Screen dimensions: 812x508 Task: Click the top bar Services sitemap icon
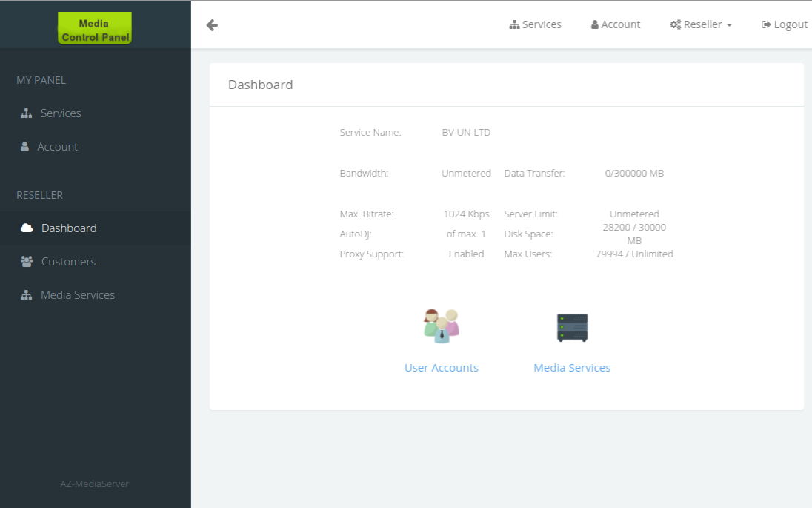514,25
